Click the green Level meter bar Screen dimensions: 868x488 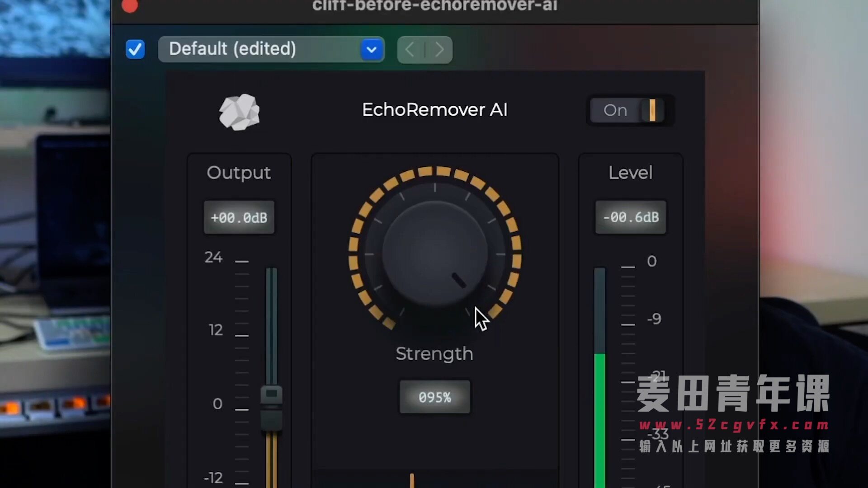pos(599,420)
